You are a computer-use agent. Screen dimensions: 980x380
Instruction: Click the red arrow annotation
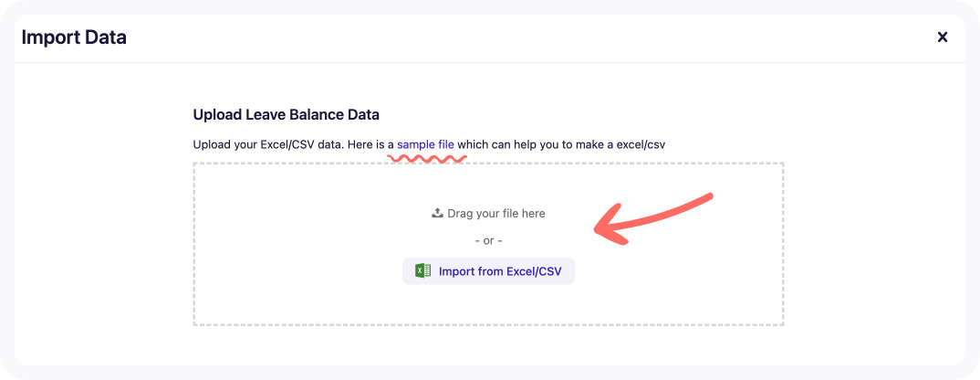tap(653, 219)
